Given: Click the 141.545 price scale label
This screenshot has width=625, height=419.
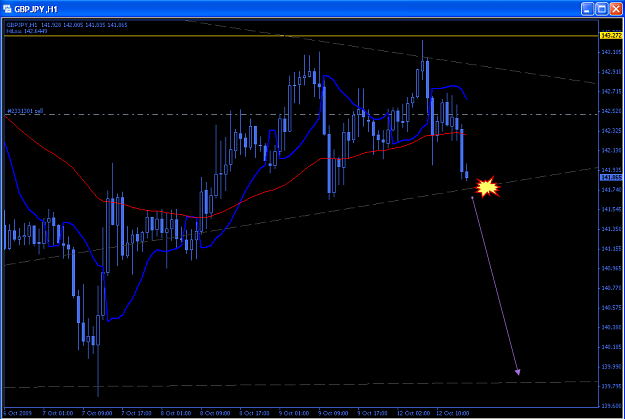Looking at the screenshot, I should (x=611, y=209).
